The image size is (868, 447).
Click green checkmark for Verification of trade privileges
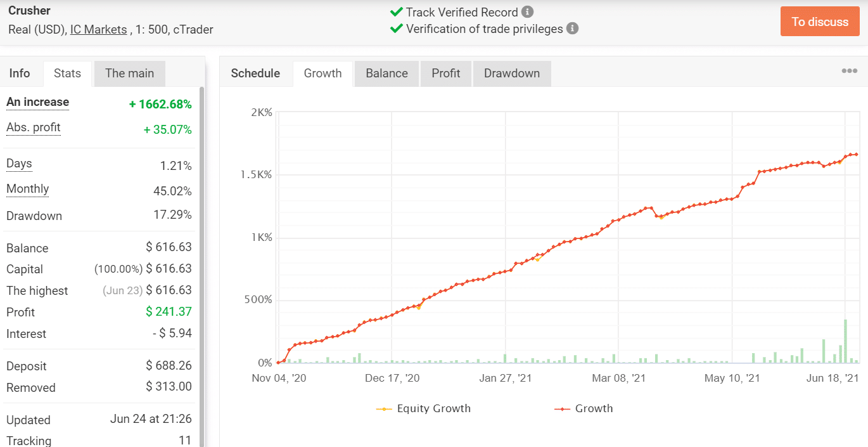(397, 29)
